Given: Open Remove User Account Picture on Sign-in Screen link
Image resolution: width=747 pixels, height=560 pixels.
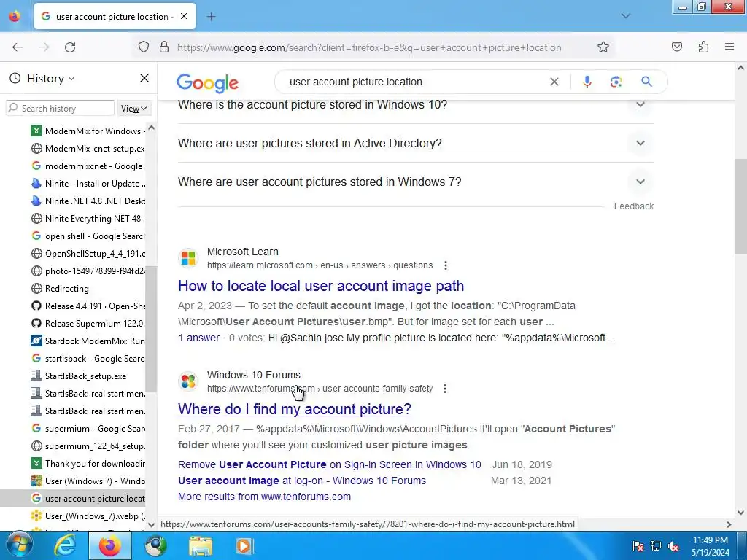Looking at the screenshot, I should [329, 464].
